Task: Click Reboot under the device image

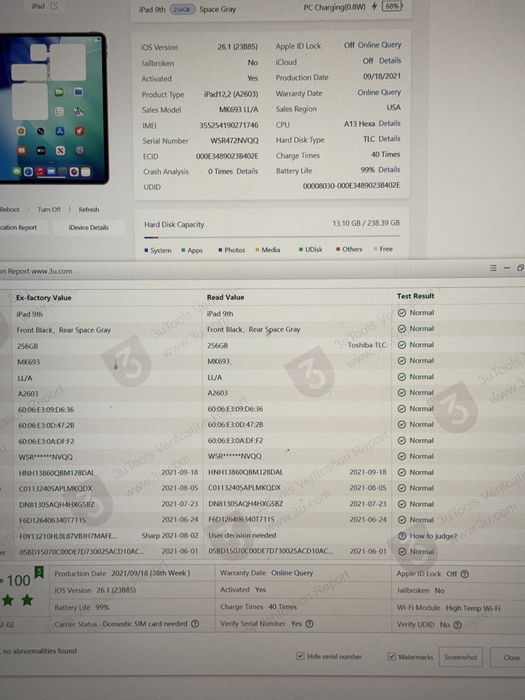Action: [10, 209]
